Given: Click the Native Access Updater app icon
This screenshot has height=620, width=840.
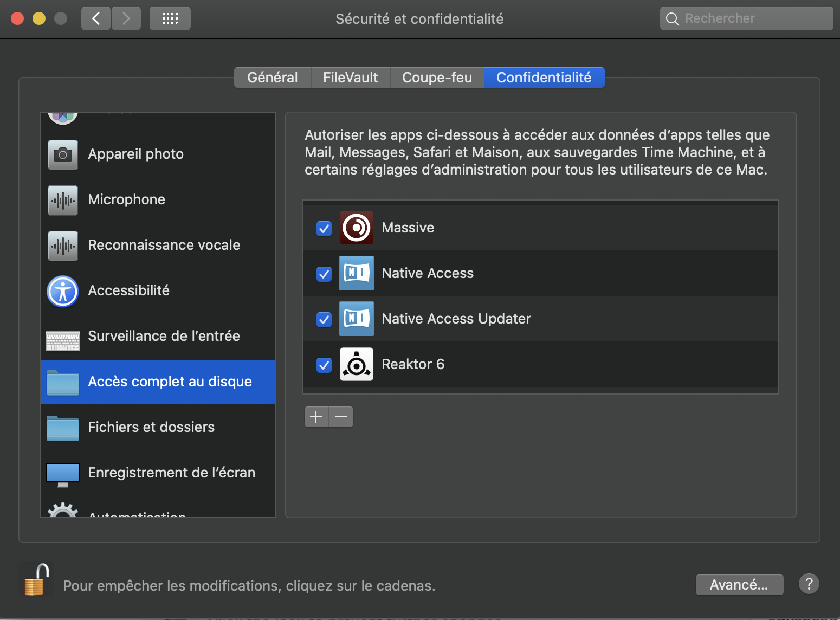Looking at the screenshot, I should [x=357, y=319].
